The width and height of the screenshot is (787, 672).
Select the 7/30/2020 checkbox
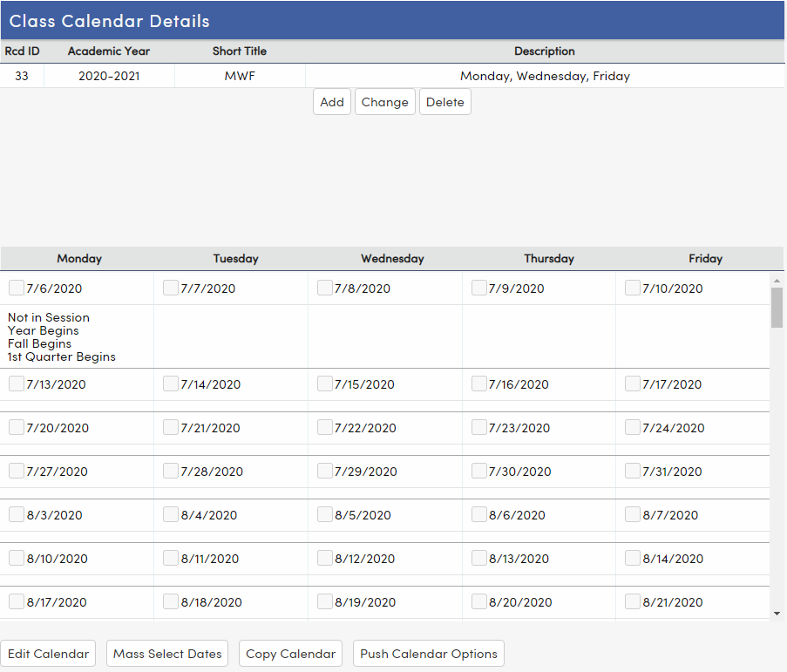pos(478,471)
